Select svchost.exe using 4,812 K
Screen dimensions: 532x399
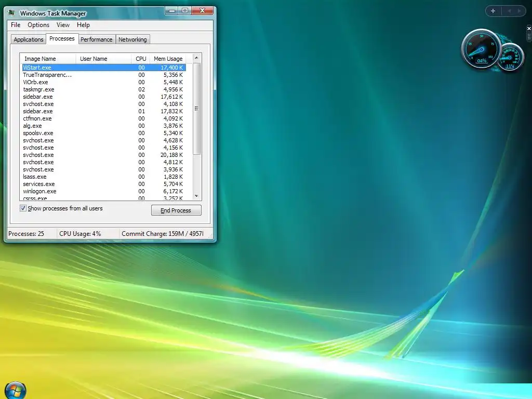(104, 162)
